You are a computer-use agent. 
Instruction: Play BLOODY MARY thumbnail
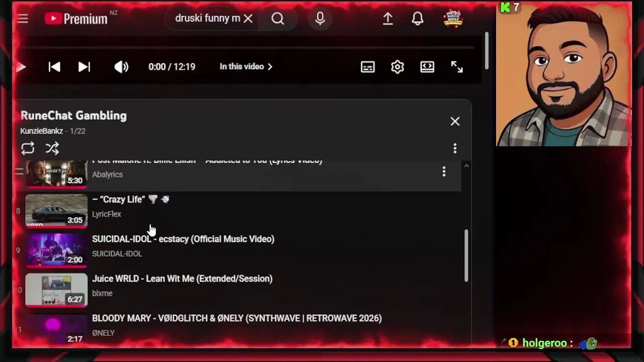(56, 329)
